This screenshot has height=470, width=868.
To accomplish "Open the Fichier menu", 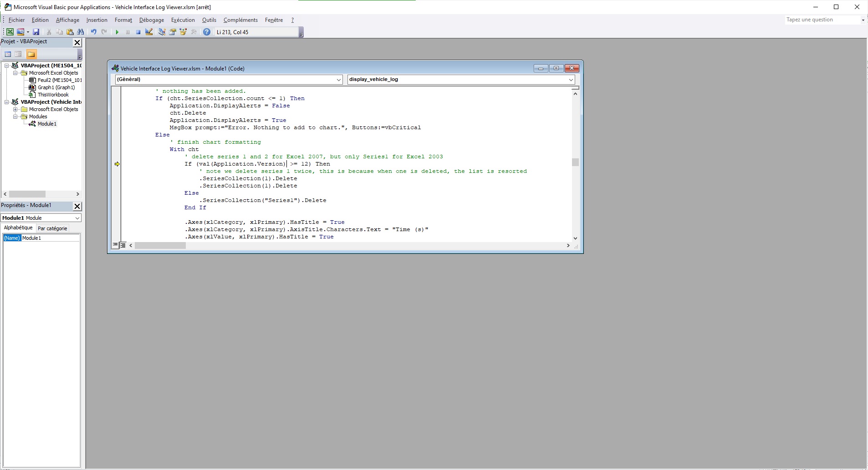I will coord(16,20).
